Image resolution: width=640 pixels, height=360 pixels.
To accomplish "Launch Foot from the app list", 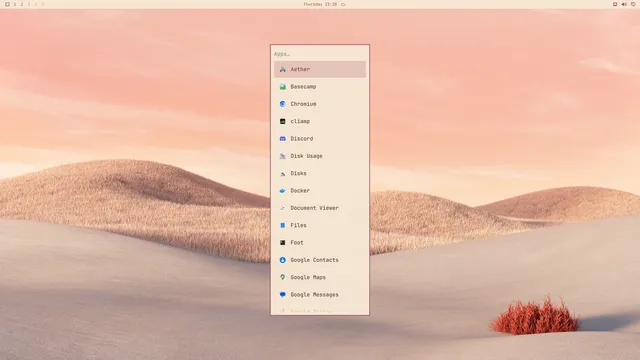I will click(x=320, y=242).
